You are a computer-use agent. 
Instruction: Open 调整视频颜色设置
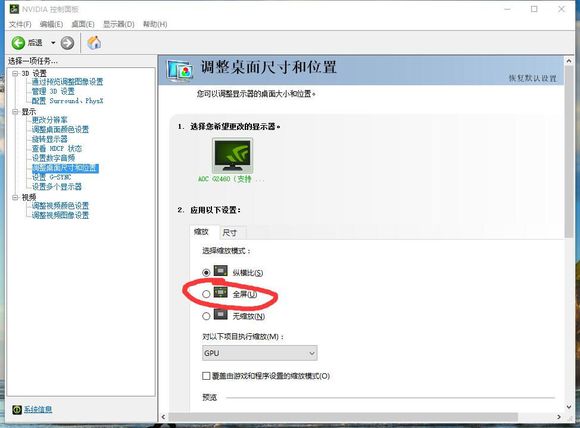point(60,206)
